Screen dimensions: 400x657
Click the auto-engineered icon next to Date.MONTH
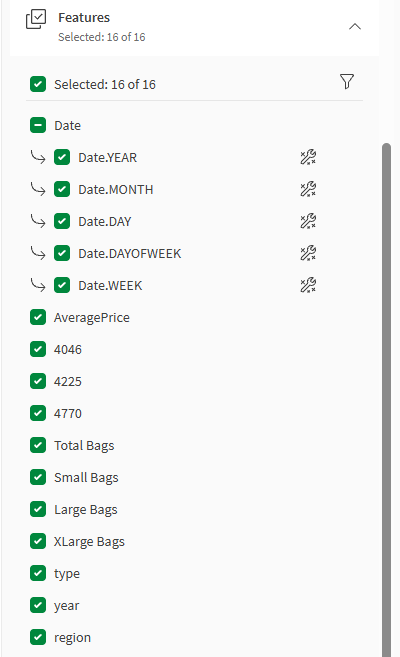[308, 189]
